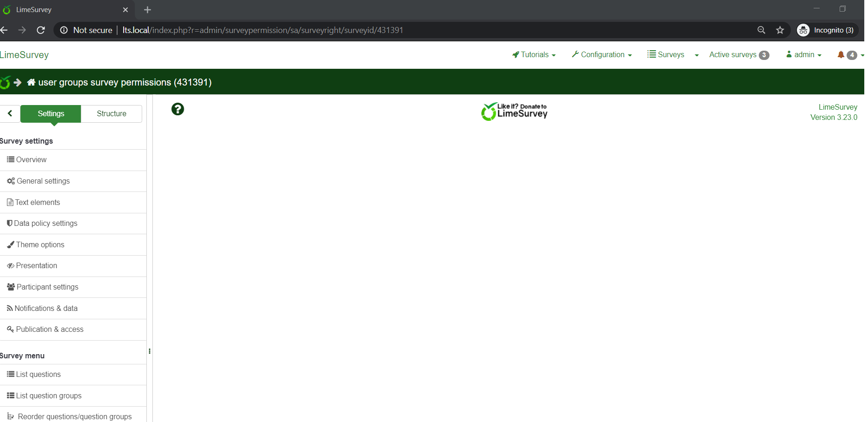868x422 pixels.
Task: Click the LimeSurvey logo in the green bar
Action: coord(5,82)
